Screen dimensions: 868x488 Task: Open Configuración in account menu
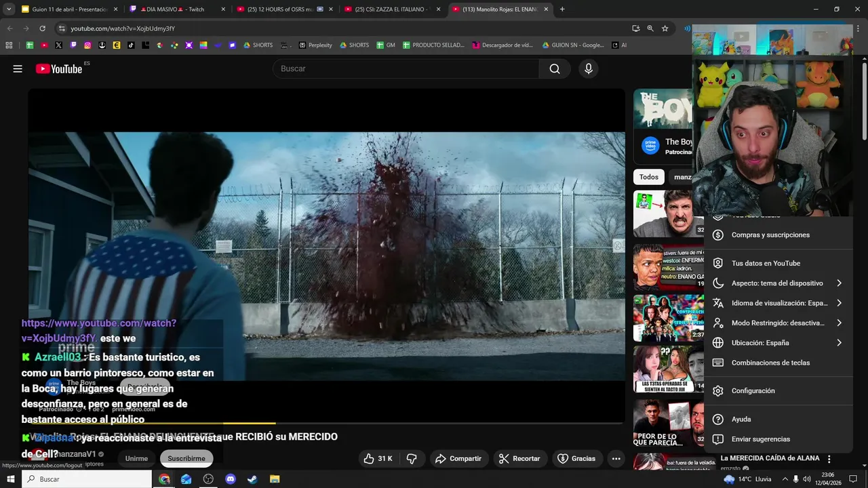tap(778, 391)
